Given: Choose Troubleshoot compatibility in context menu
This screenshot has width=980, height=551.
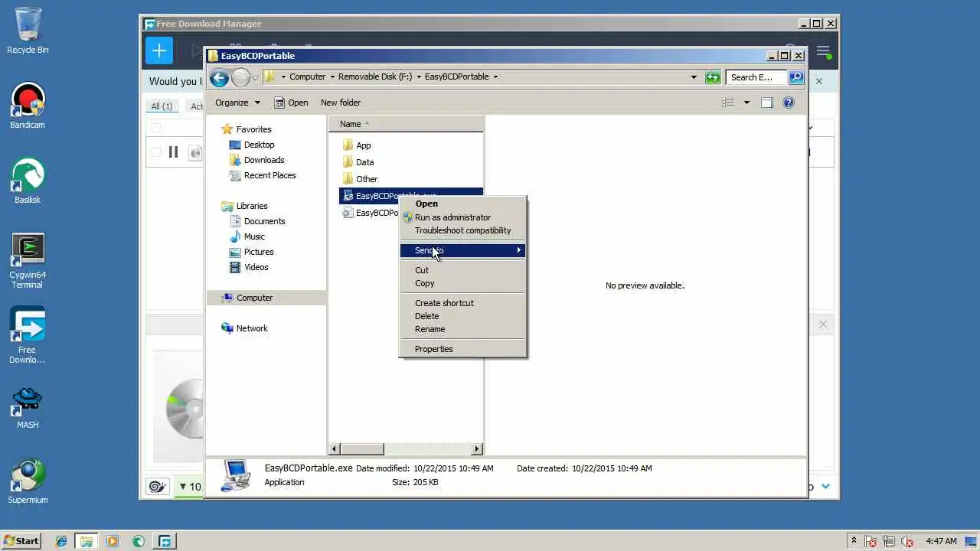Looking at the screenshot, I should [x=462, y=230].
